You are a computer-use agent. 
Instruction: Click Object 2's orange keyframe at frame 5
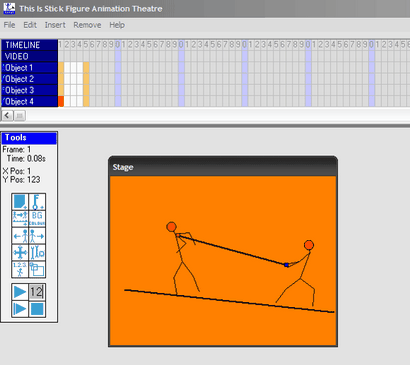pos(86,79)
